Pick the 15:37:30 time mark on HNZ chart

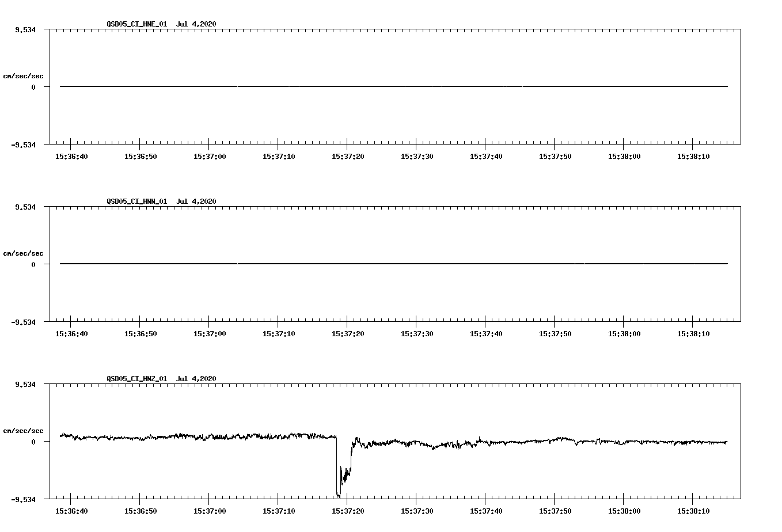coord(417,511)
